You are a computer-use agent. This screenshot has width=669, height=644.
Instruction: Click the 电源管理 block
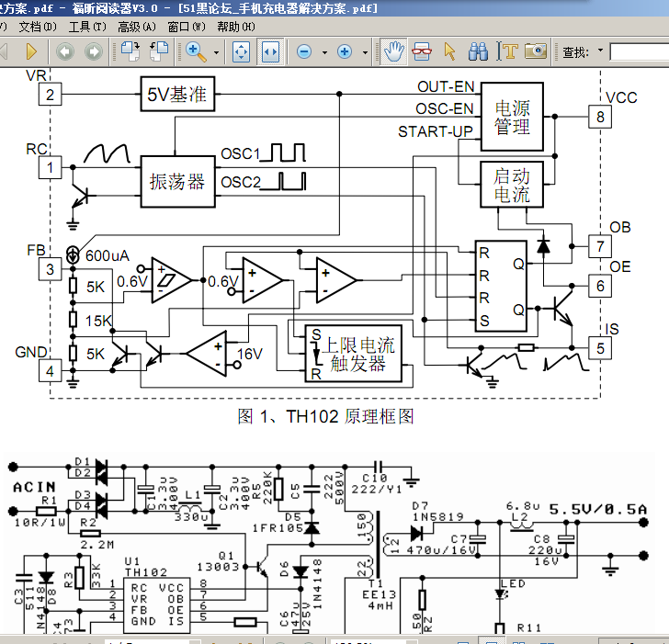512,117
